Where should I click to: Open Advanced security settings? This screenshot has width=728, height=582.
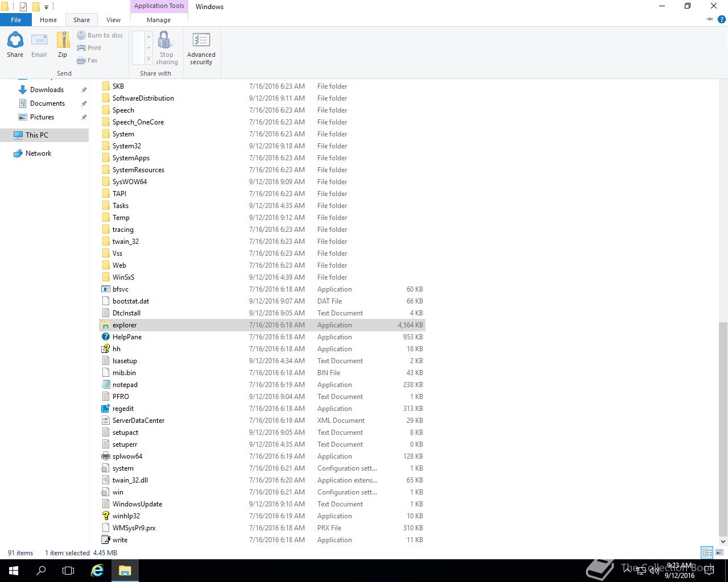click(201, 49)
